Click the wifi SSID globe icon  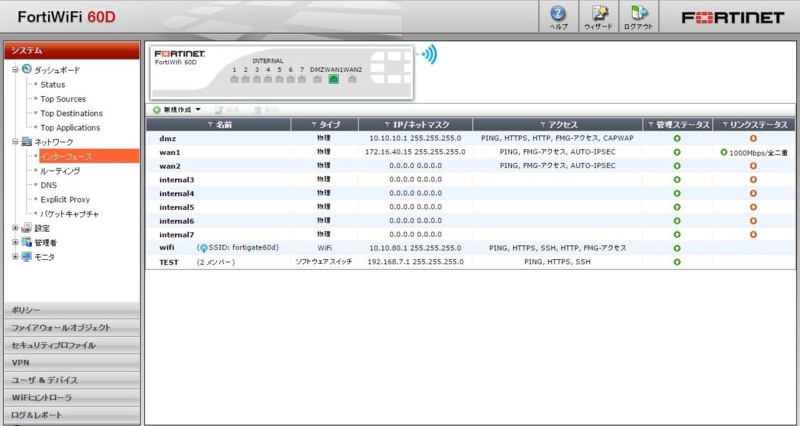point(204,248)
